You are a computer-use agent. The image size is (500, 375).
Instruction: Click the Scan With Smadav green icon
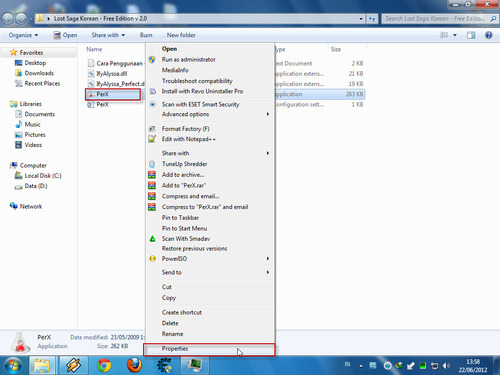pos(152,239)
